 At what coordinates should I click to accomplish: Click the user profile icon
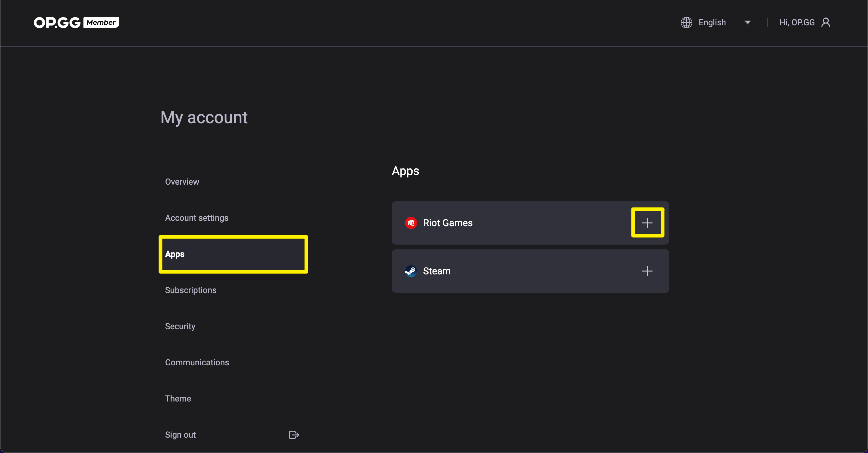click(826, 23)
